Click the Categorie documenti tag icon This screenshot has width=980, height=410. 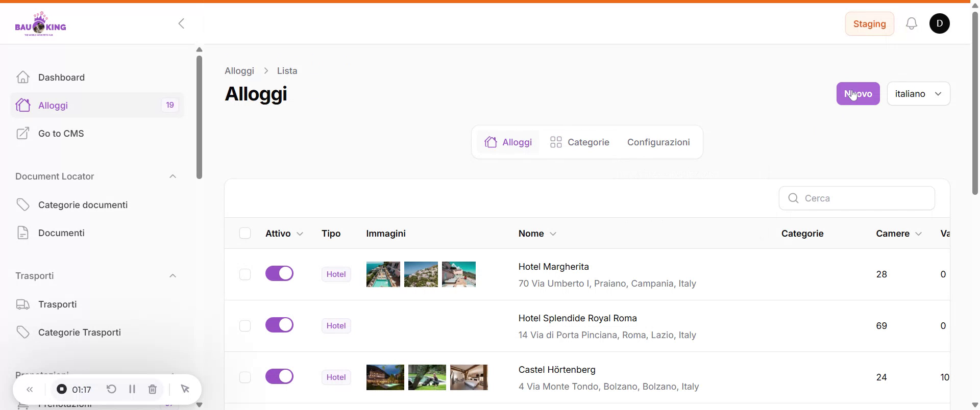[23, 204]
